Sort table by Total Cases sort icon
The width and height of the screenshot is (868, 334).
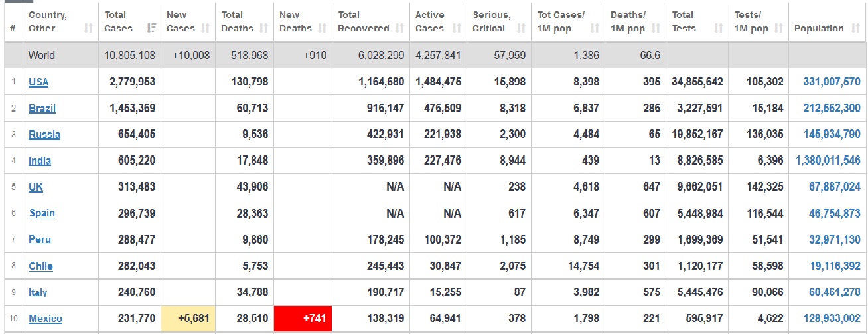click(x=151, y=29)
